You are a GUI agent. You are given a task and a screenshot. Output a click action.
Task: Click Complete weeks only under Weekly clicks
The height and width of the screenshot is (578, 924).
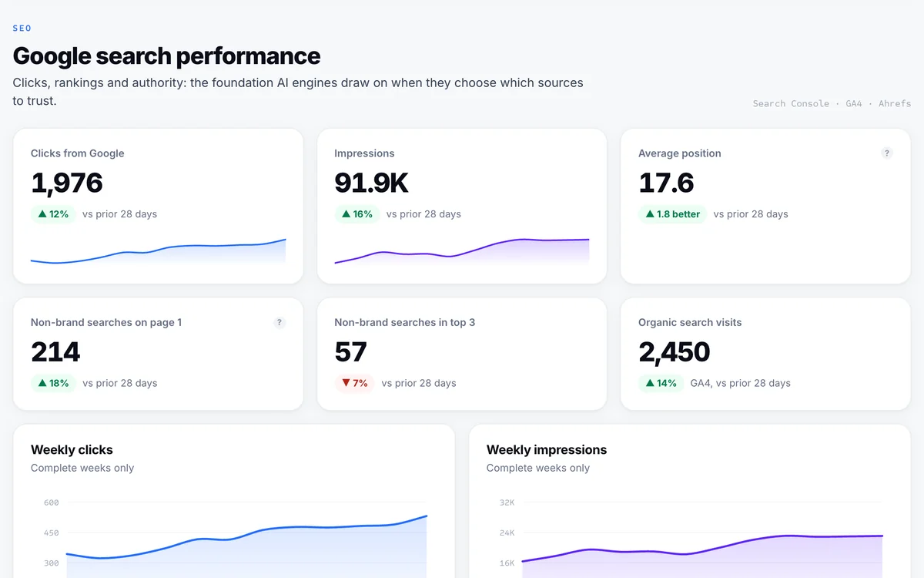pos(82,468)
